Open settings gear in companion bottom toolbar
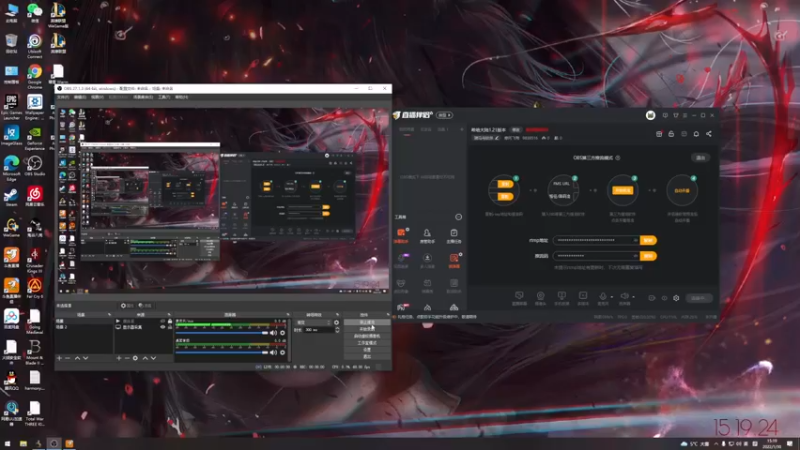 click(x=676, y=298)
